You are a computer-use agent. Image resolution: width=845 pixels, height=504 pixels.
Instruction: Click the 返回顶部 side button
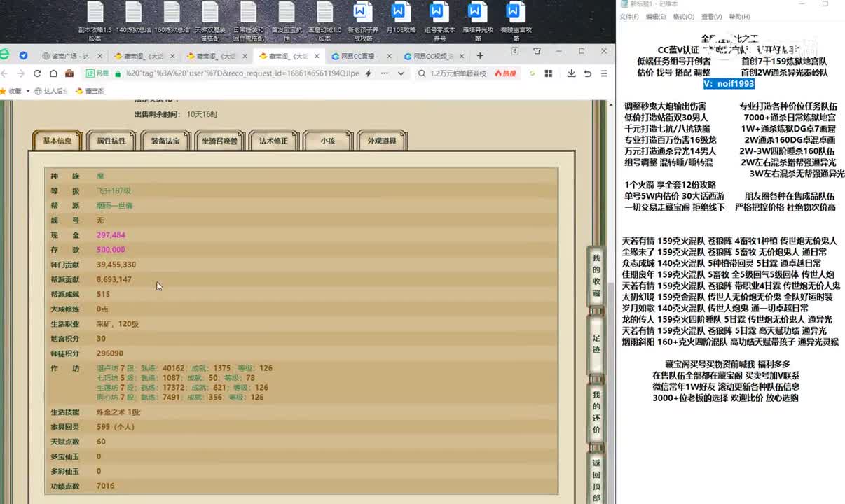coord(596,480)
